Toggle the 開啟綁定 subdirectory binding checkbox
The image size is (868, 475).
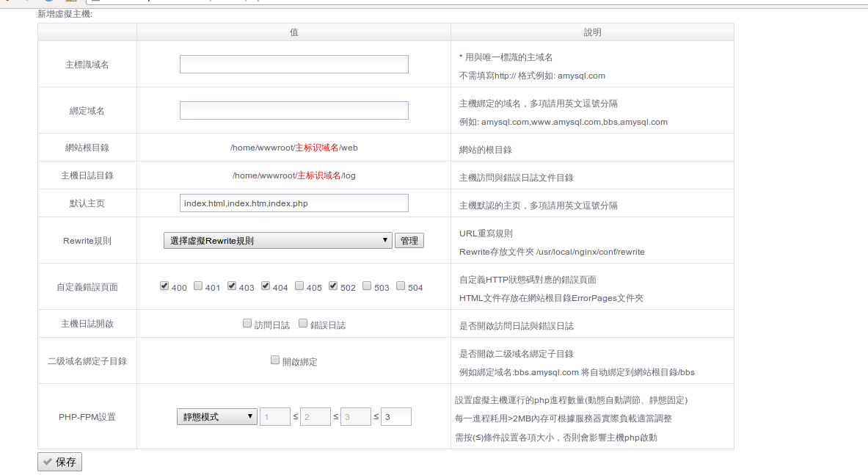275,360
